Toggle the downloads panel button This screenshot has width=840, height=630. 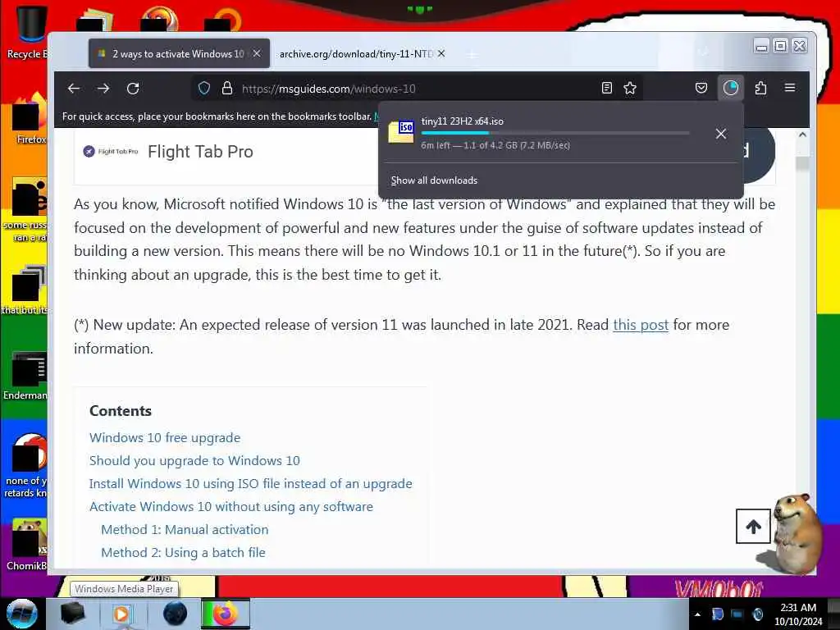[x=731, y=88]
